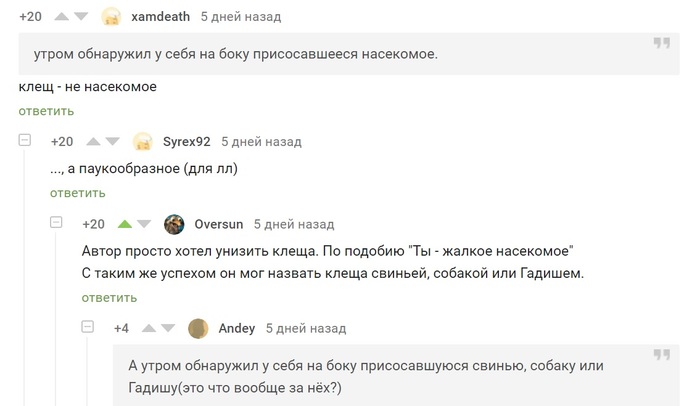Downvote Andey's comment
Viewport: 700px width, 406px height.
coord(169,328)
